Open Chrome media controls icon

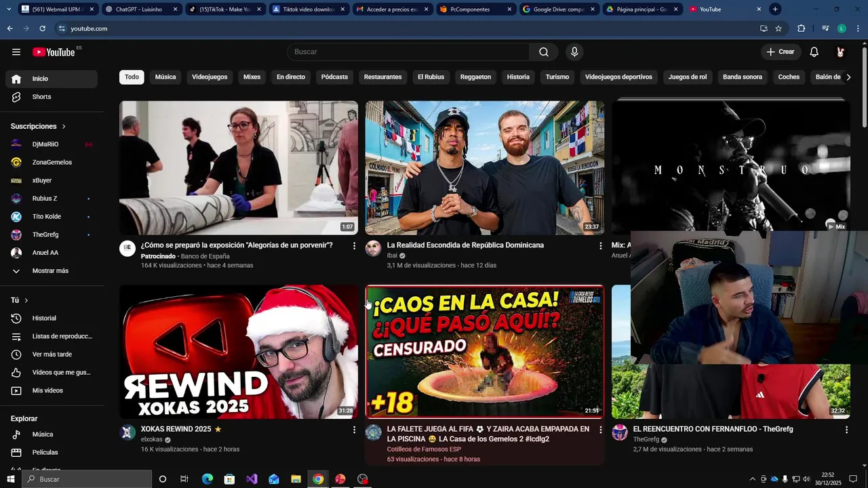click(825, 28)
